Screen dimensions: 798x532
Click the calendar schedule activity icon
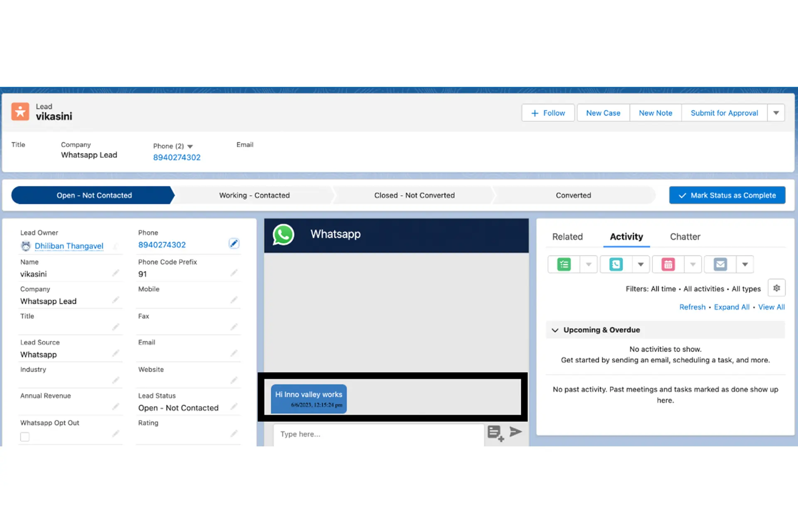(668, 264)
